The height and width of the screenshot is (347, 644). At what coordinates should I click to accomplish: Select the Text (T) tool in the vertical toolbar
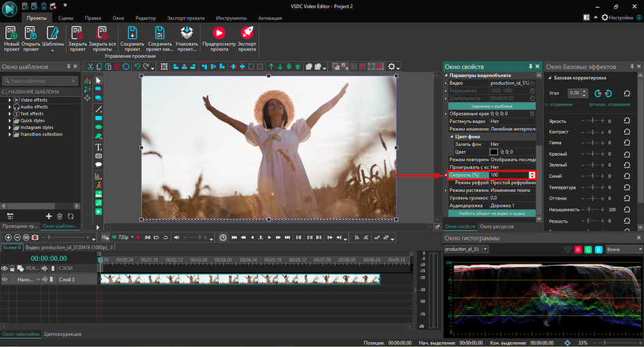pyautogui.click(x=98, y=147)
